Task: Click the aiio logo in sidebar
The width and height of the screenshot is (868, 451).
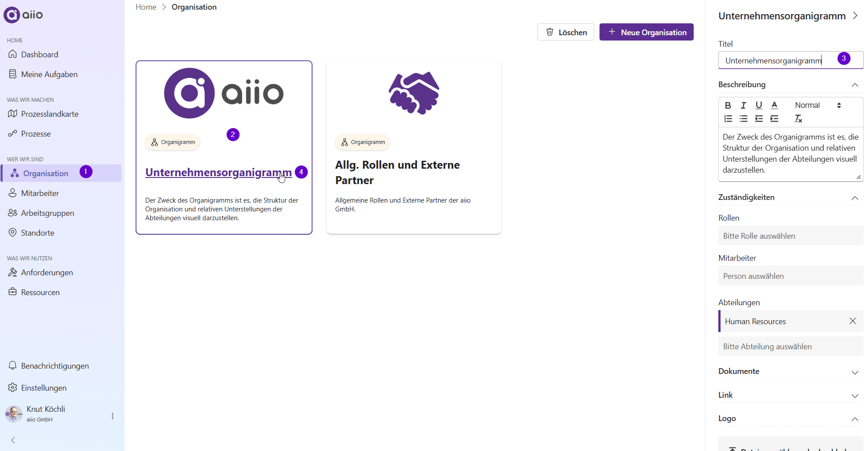Action: pyautogui.click(x=23, y=15)
